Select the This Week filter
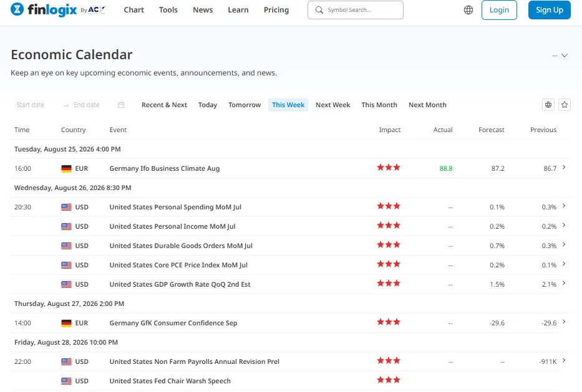Screen dimensions: 582x392 click(x=288, y=105)
